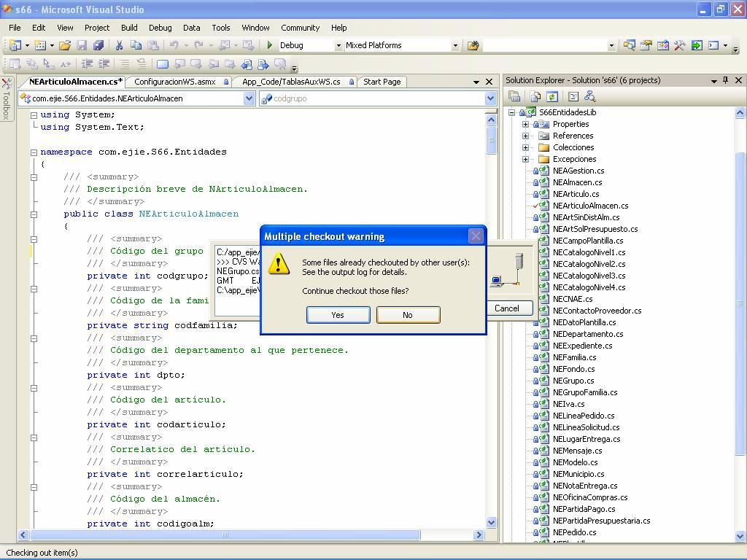Expand the References folder node
Image resolution: width=747 pixels, height=560 pixels.
(x=525, y=136)
